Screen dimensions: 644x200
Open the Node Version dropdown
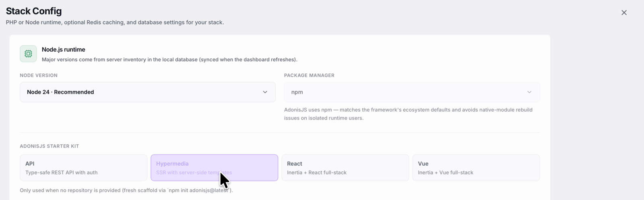pos(148,92)
